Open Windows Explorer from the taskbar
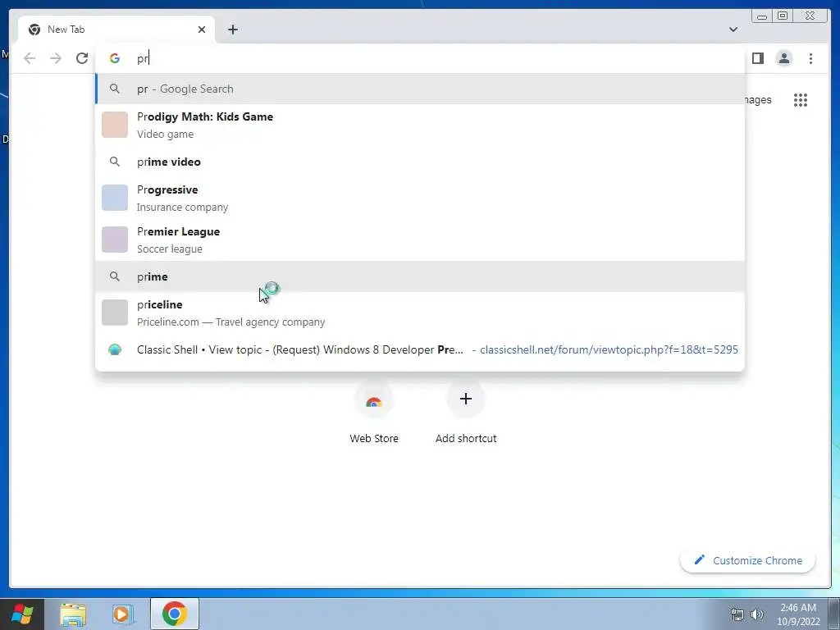 click(73, 614)
